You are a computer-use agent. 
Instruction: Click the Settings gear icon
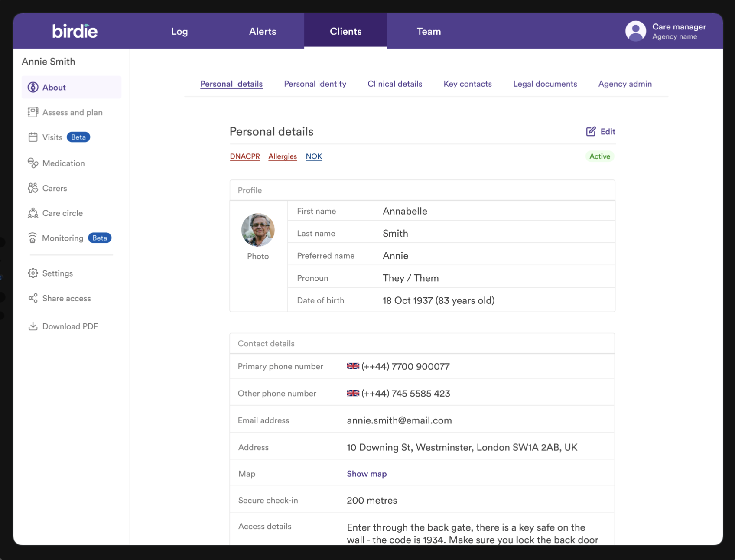coord(33,273)
